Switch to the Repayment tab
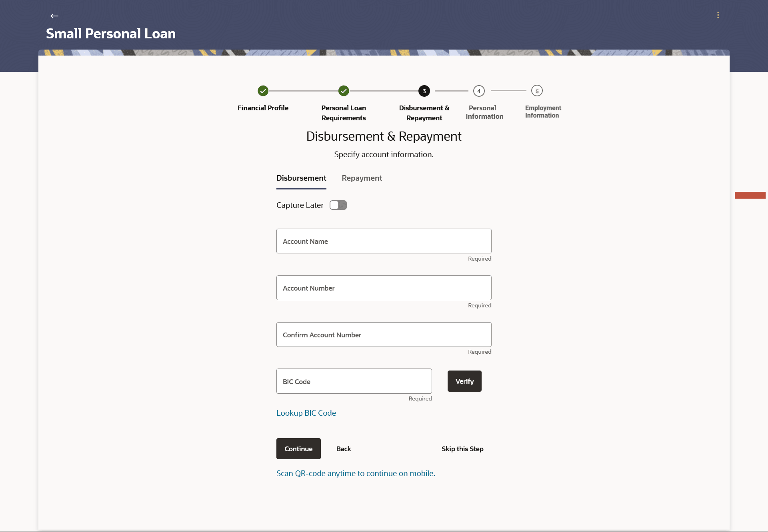The width and height of the screenshot is (768, 532). point(362,178)
